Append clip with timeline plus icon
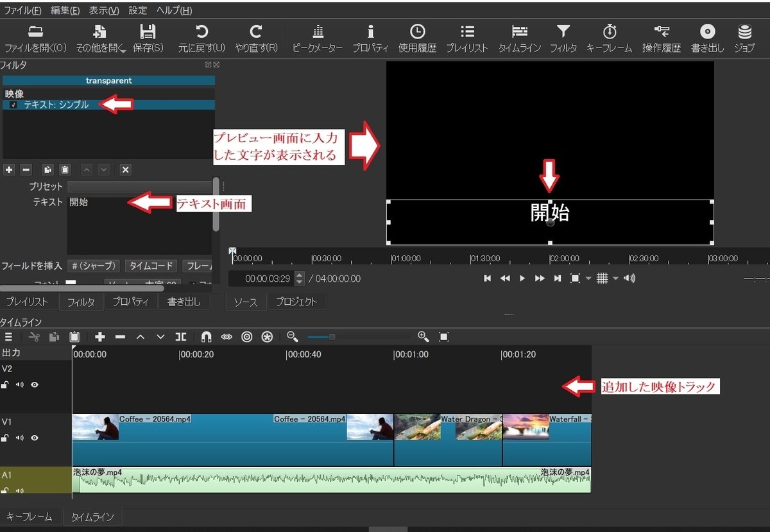Viewport: 770px width, 532px height. tap(99, 336)
